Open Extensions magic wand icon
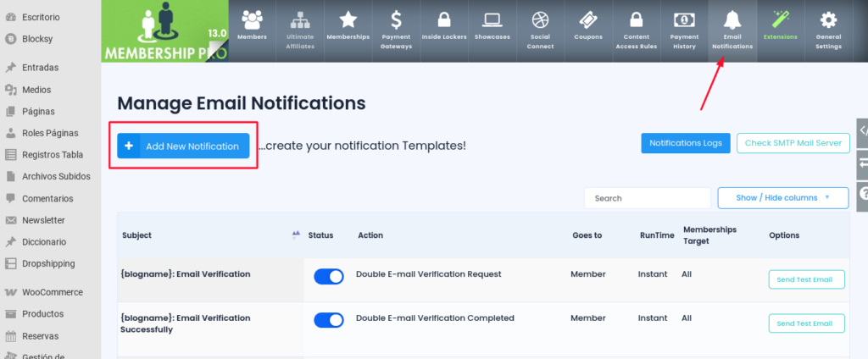868x359 pixels. 780,20
